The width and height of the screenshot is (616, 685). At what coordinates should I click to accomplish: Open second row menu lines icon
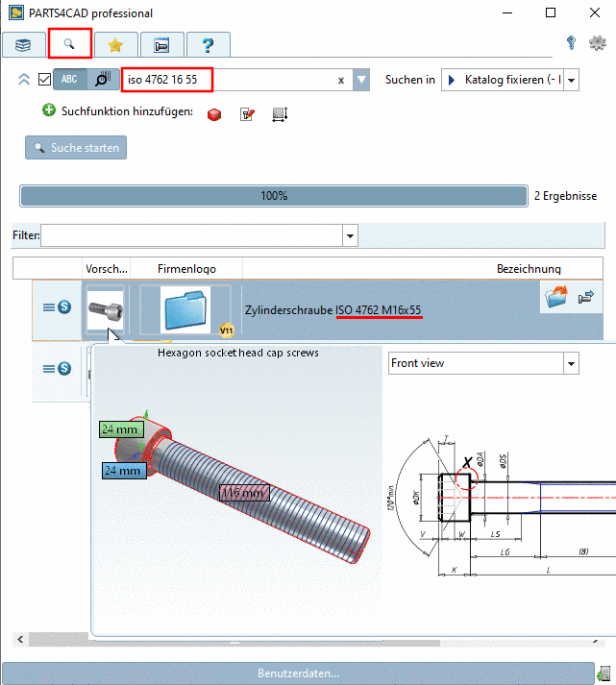coord(49,369)
